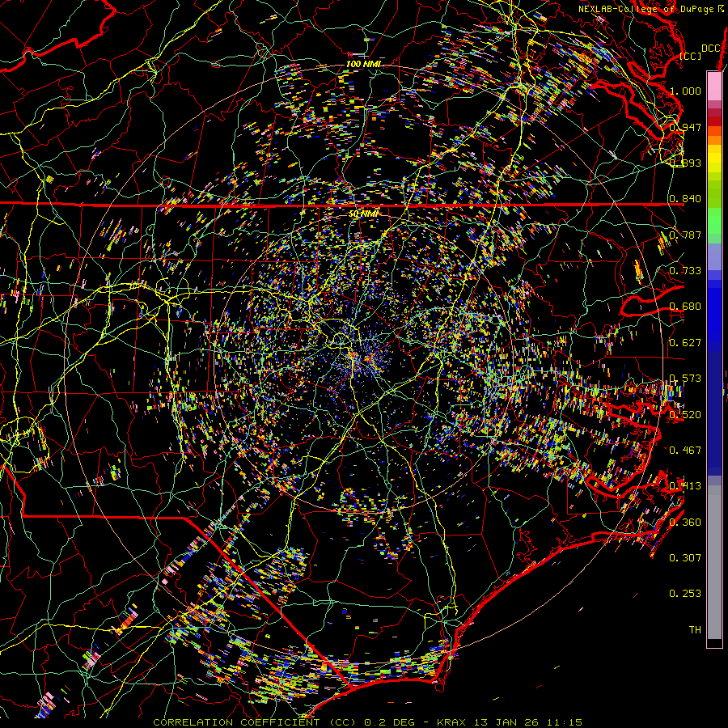Select the 0.467 scale value

[685, 451]
